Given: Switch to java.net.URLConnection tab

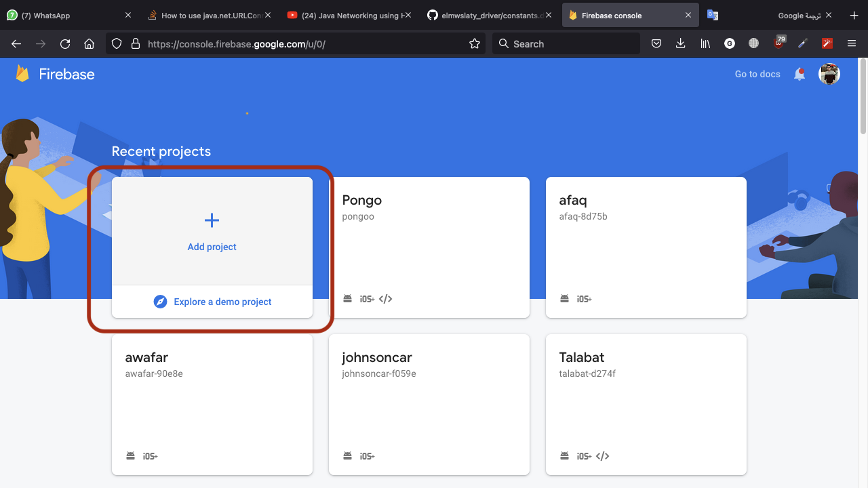Looking at the screenshot, I should 210,15.
